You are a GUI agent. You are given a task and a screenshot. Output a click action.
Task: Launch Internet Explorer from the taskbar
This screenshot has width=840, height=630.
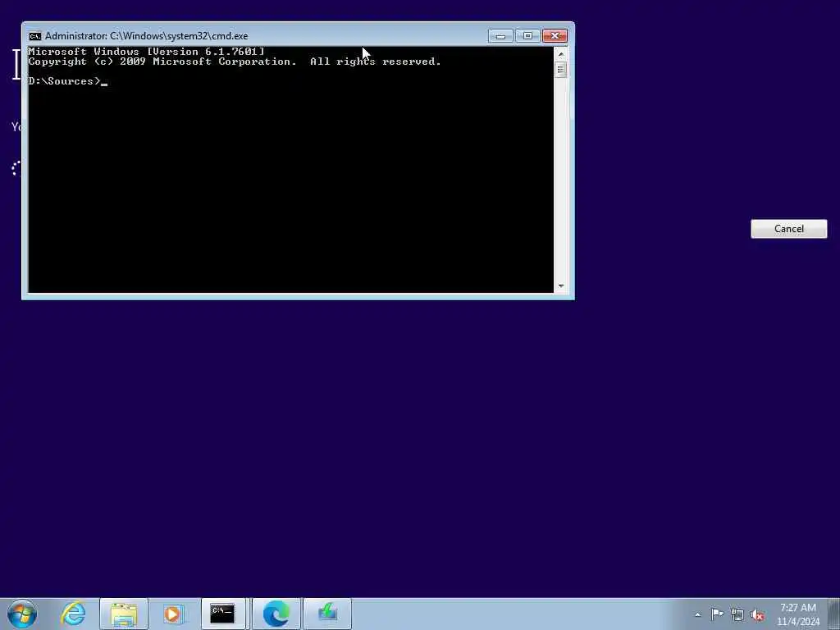(73, 614)
